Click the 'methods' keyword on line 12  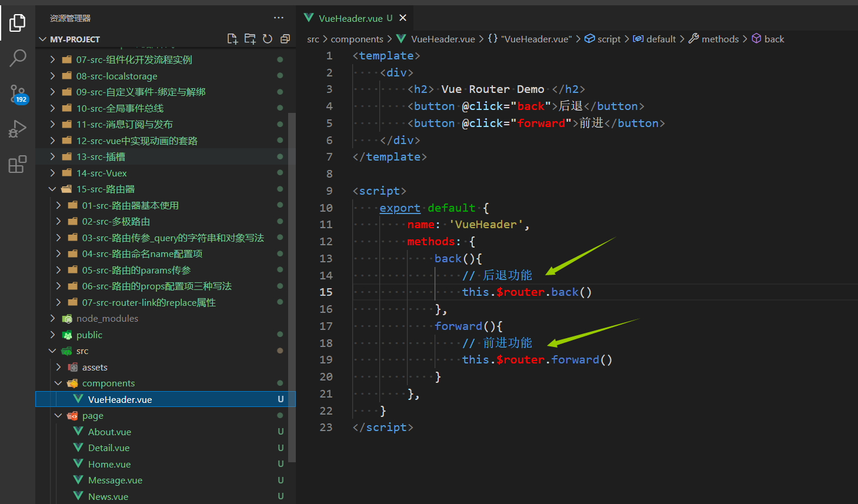click(x=430, y=241)
